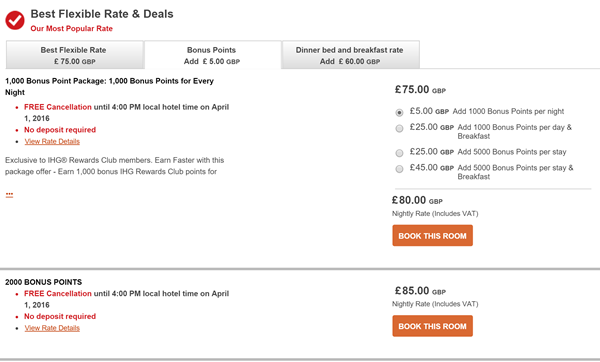Select £45.00 5000 Bonus Points per stay & Breakfast
600x362 pixels.
click(399, 169)
